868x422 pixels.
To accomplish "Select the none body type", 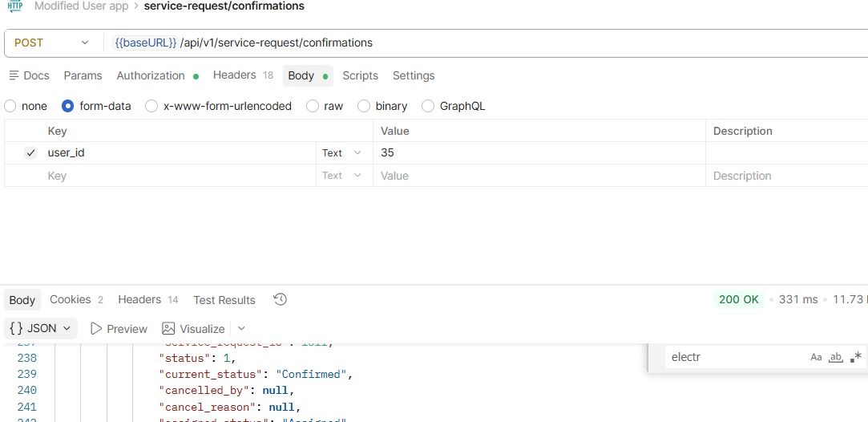I will pyautogui.click(x=26, y=106).
